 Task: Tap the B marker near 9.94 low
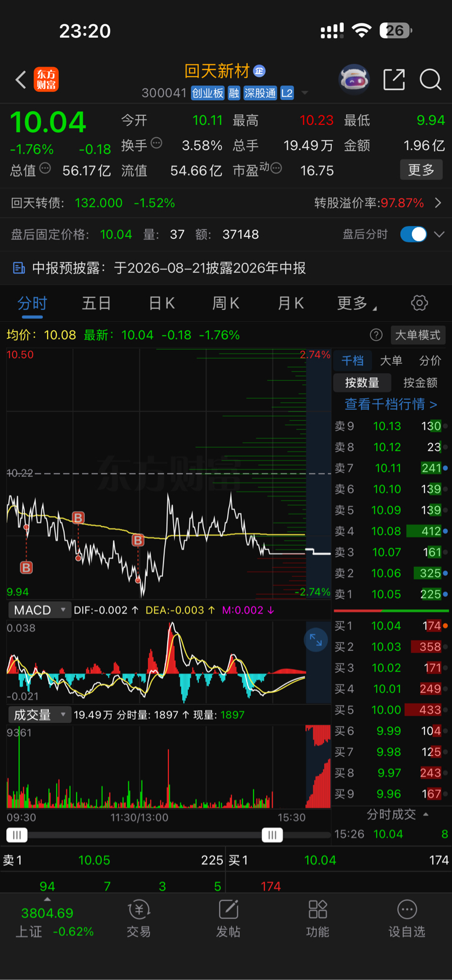pos(26,567)
